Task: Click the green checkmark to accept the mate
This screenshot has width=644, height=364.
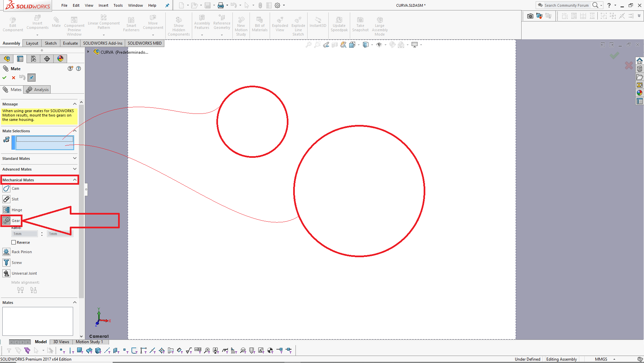Action: coord(4,78)
